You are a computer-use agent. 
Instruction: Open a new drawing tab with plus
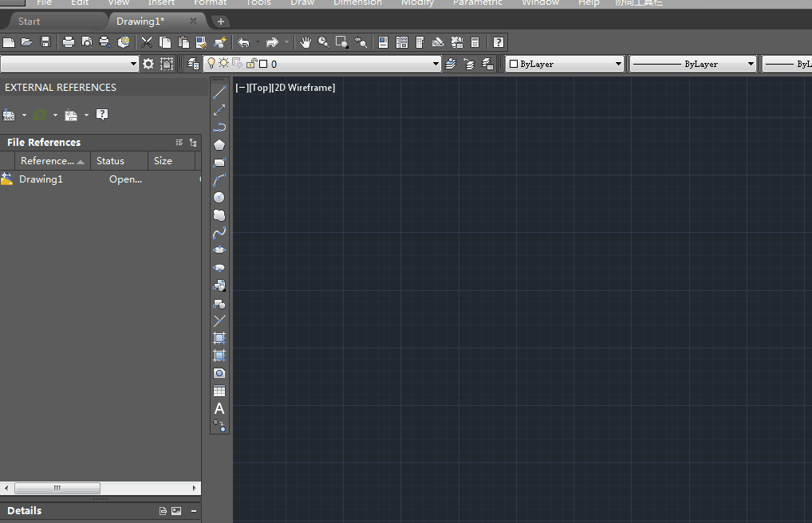221,22
